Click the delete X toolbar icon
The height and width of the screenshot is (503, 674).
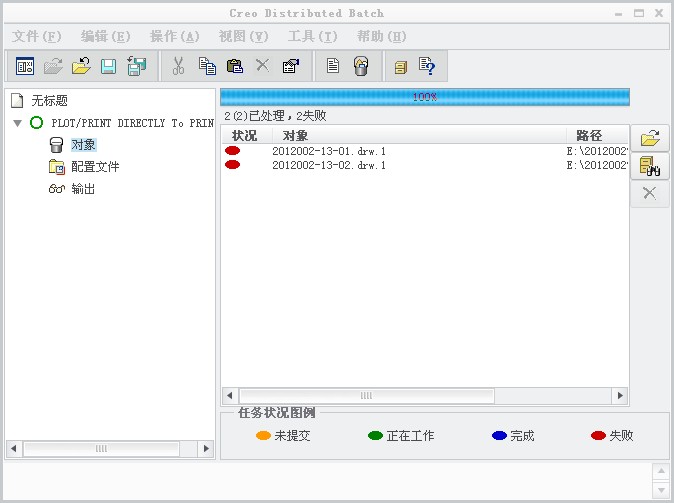click(x=262, y=65)
